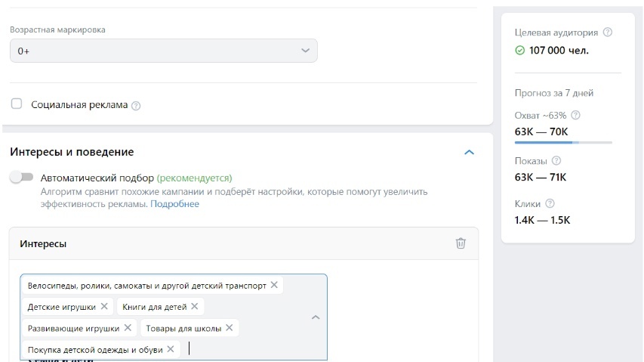Screen dimensions: 644x362
Task: Open the Подробнее link
Action: point(174,204)
